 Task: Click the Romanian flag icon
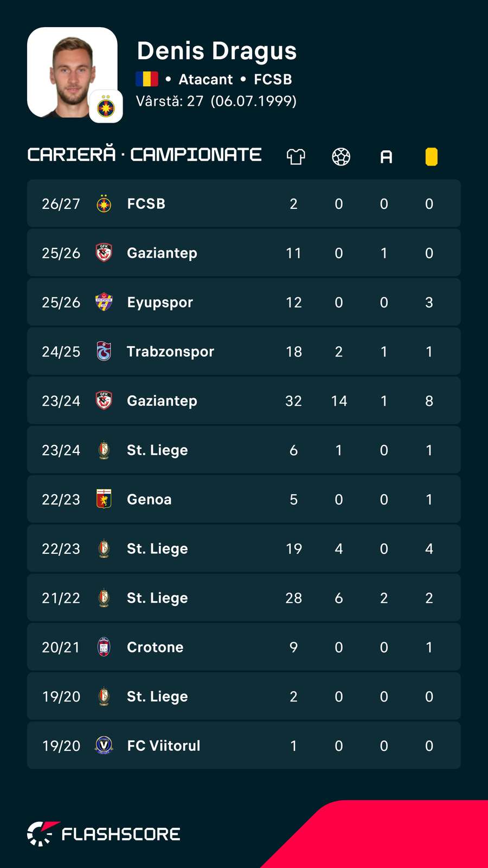(x=147, y=79)
